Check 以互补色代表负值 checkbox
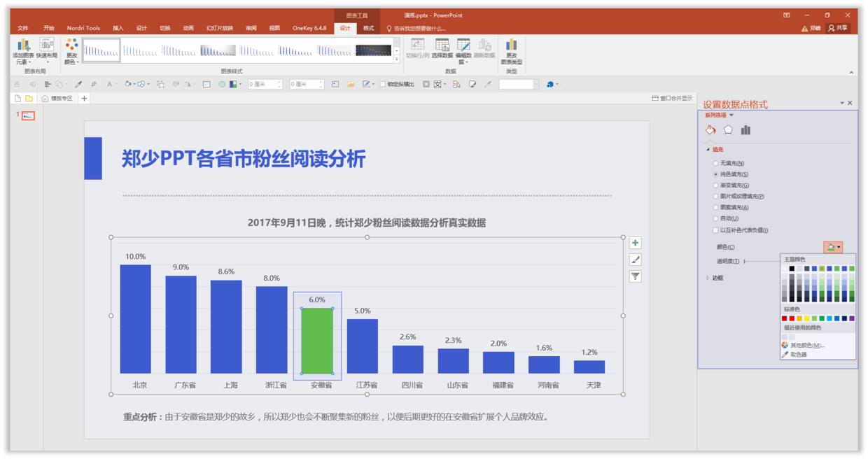Image resolution: width=868 pixels, height=459 pixels. pos(715,229)
